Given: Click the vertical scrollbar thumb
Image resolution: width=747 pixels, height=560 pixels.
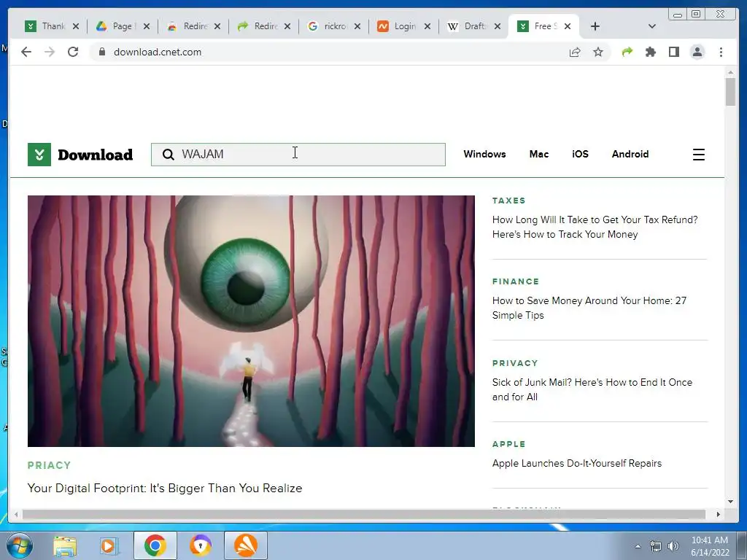Looking at the screenshot, I should 730,91.
